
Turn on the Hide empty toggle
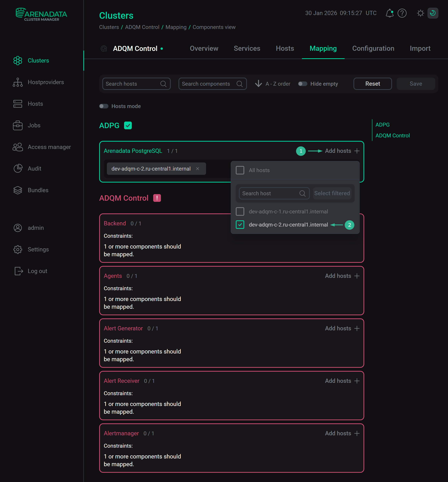(302, 84)
